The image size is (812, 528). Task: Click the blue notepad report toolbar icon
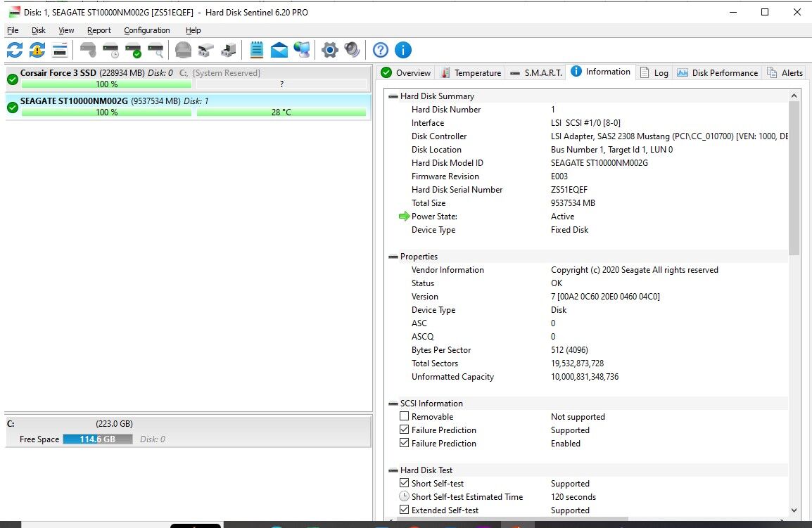coord(256,50)
